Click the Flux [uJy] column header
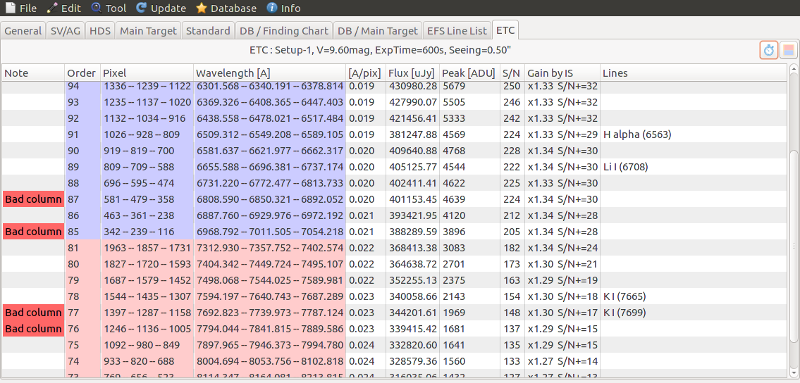800x383 pixels. 412,73
